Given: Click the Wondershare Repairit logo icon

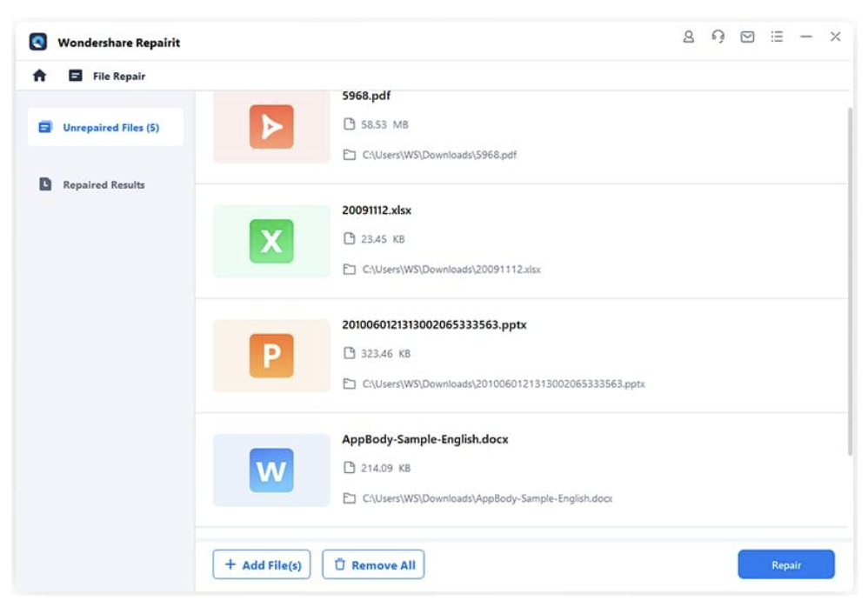Looking at the screenshot, I should click(x=38, y=42).
